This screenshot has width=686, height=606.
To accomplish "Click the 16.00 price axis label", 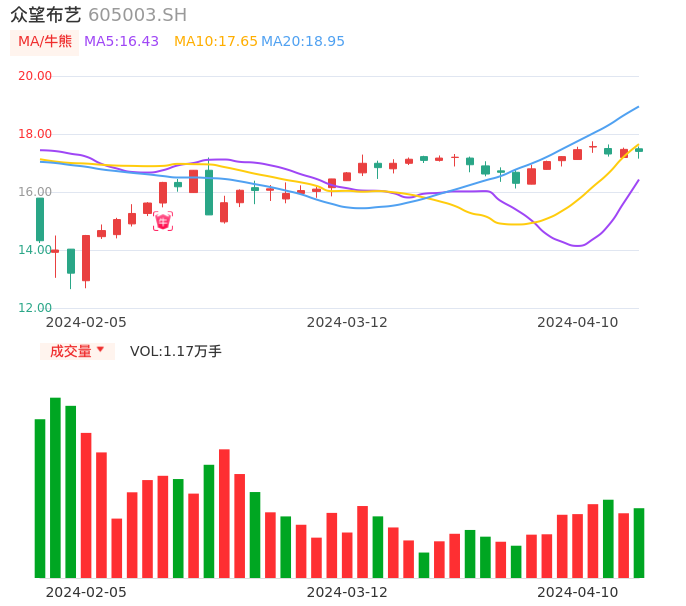I will coord(35,192).
